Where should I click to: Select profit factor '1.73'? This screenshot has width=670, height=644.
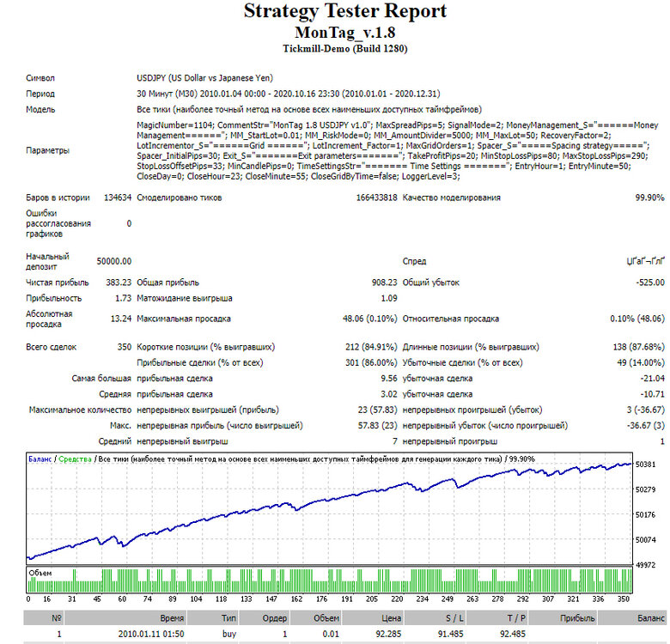click(123, 299)
